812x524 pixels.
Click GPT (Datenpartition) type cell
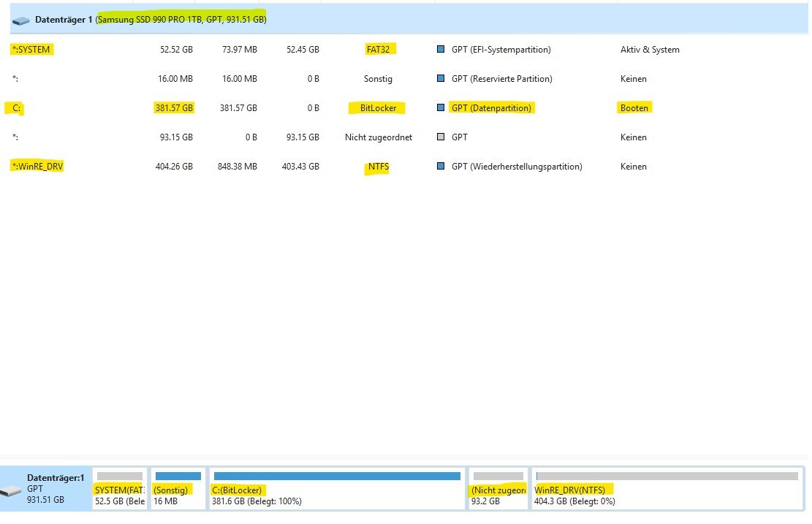491,107
